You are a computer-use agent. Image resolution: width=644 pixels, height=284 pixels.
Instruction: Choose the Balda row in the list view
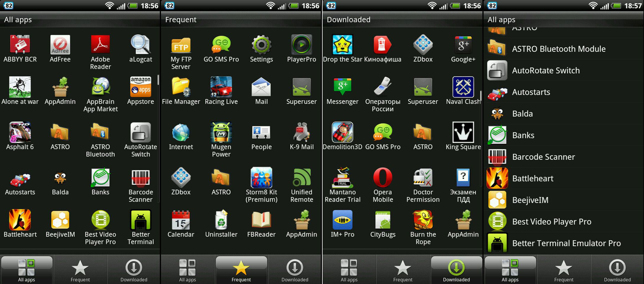[x=564, y=113]
